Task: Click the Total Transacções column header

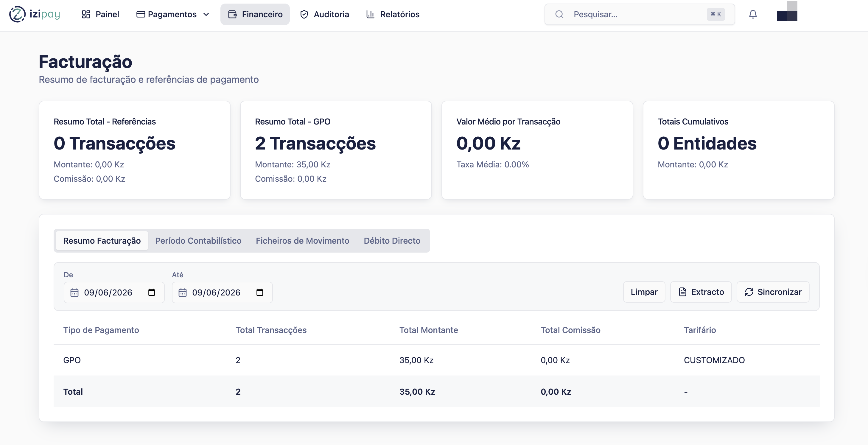Action: [x=271, y=330]
